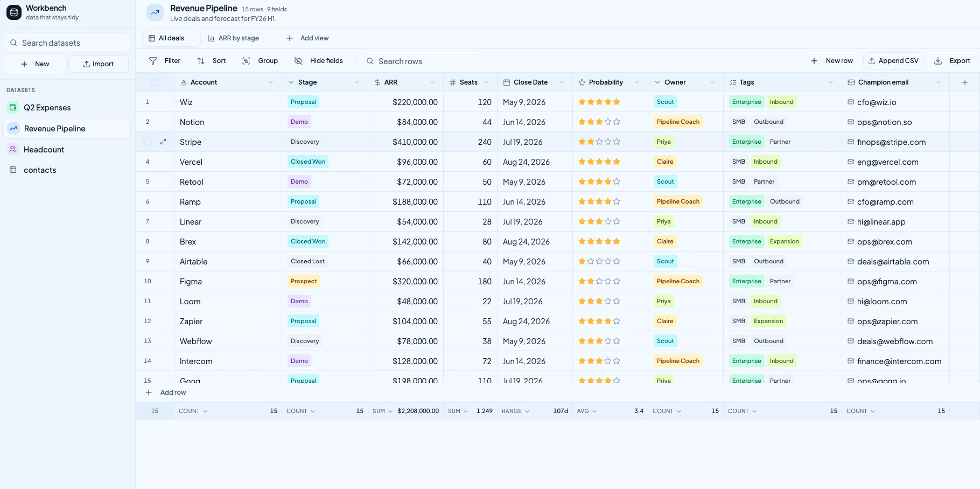Set Airtable probability on its star rating
Image resolution: width=980 pixels, height=489 pixels.
pos(599,261)
